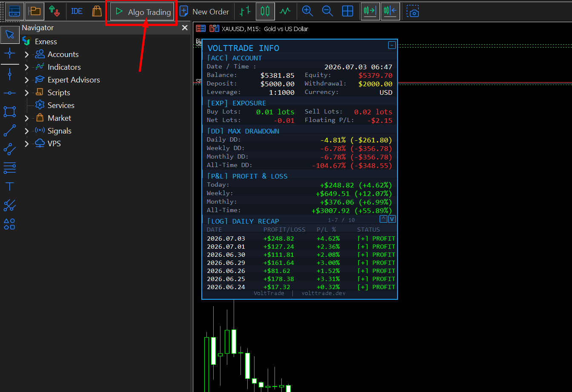Open the shapes objects tool
This screenshot has width=572, height=392.
point(10,224)
